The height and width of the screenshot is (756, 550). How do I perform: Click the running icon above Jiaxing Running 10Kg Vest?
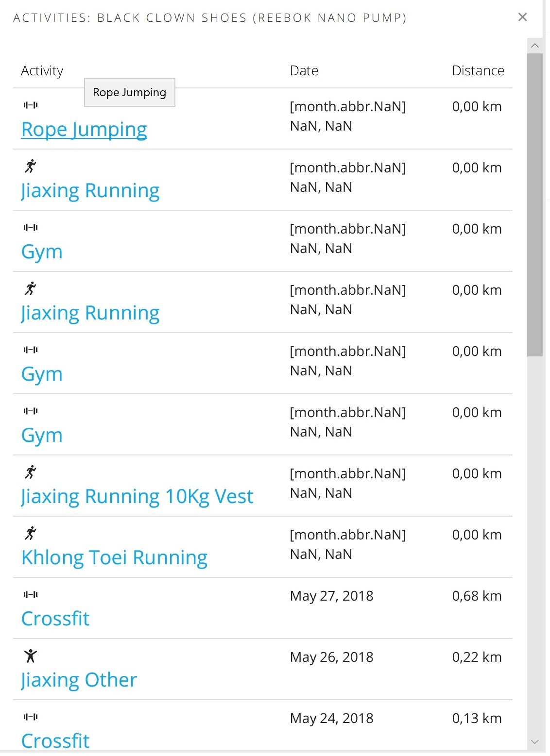click(x=30, y=472)
